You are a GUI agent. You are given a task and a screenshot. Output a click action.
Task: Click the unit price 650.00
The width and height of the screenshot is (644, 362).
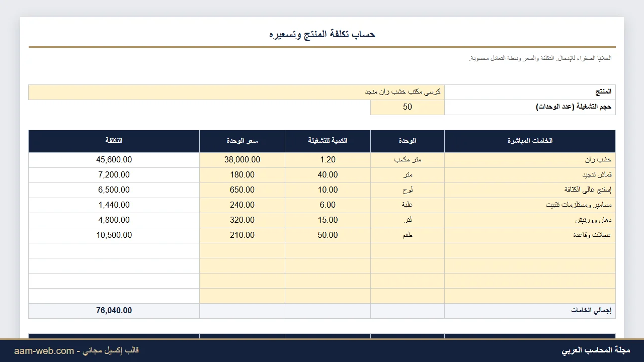pyautogui.click(x=243, y=190)
